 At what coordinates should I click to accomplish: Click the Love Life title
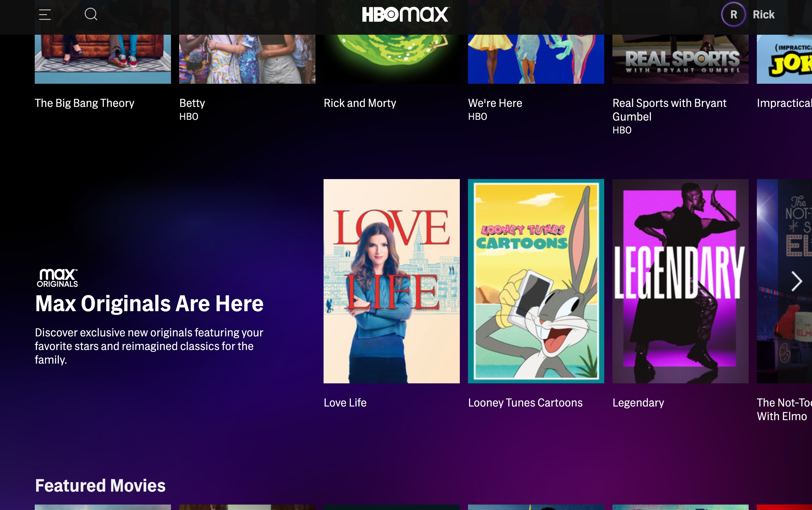pyautogui.click(x=345, y=403)
